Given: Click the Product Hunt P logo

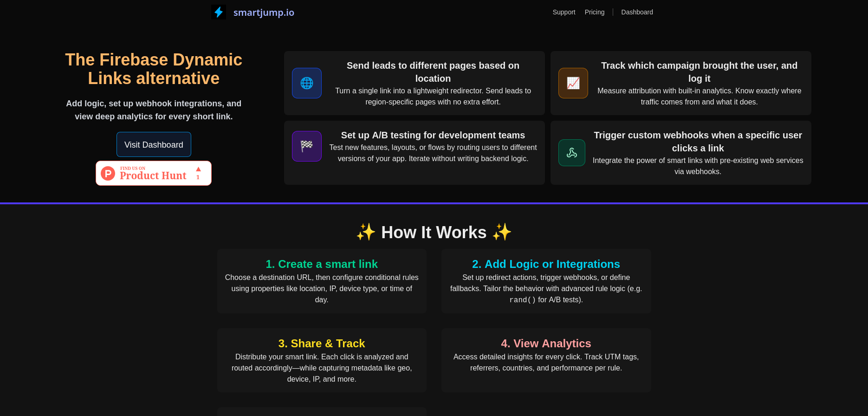Looking at the screenshot, I should (x=108, y=174).
